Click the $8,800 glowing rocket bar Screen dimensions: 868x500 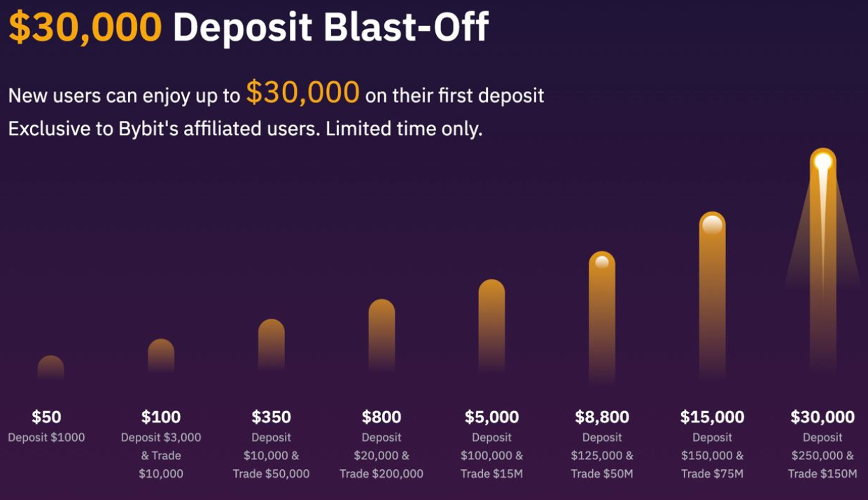[602, 317]
